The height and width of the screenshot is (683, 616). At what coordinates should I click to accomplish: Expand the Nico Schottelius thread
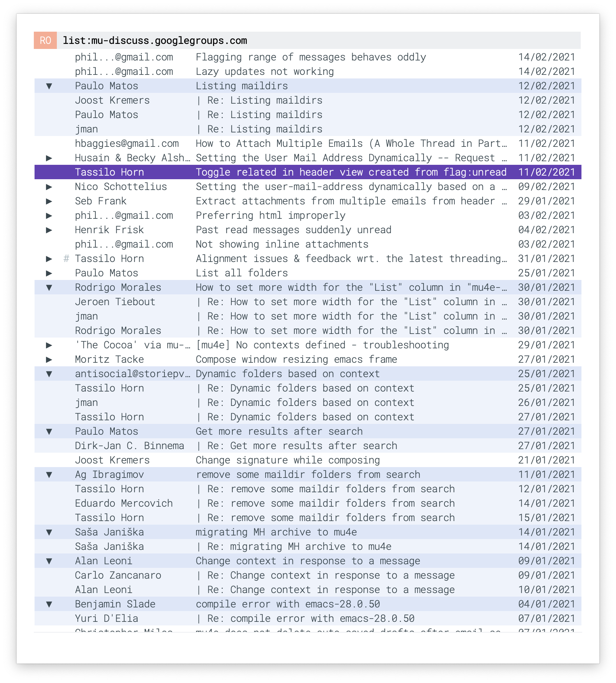[x=49, y=187]
